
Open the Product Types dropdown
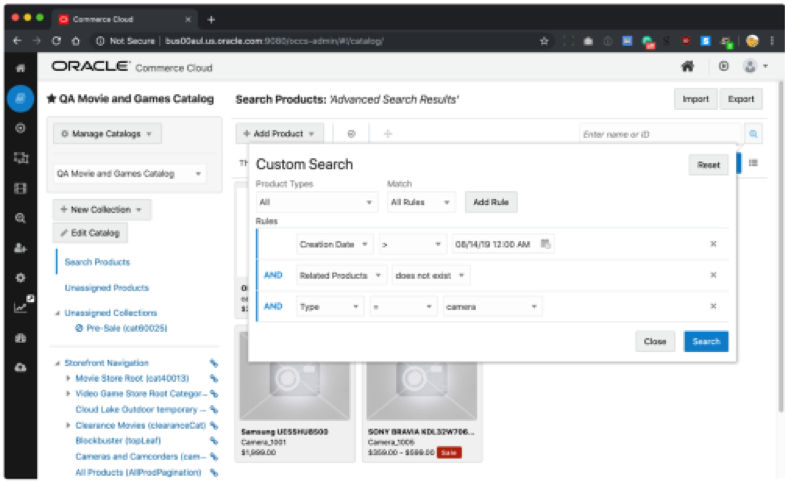pyautogui.click(x=316, y=202)
